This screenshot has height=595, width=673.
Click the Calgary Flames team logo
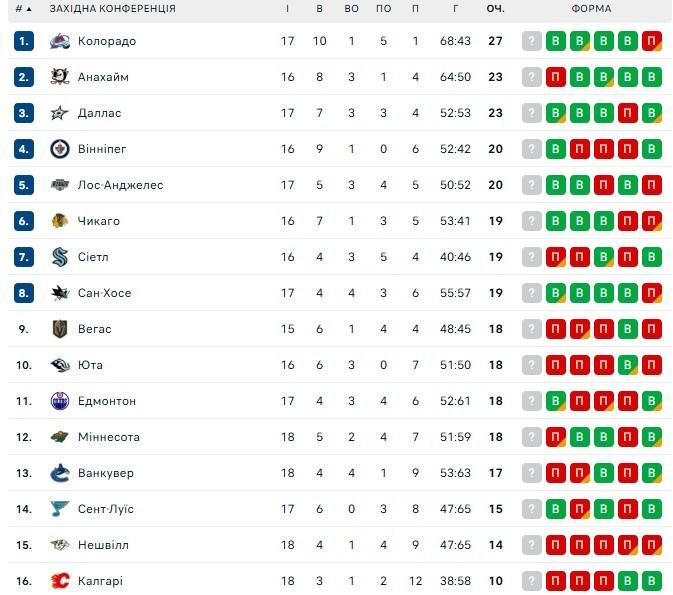pos(60,581)
